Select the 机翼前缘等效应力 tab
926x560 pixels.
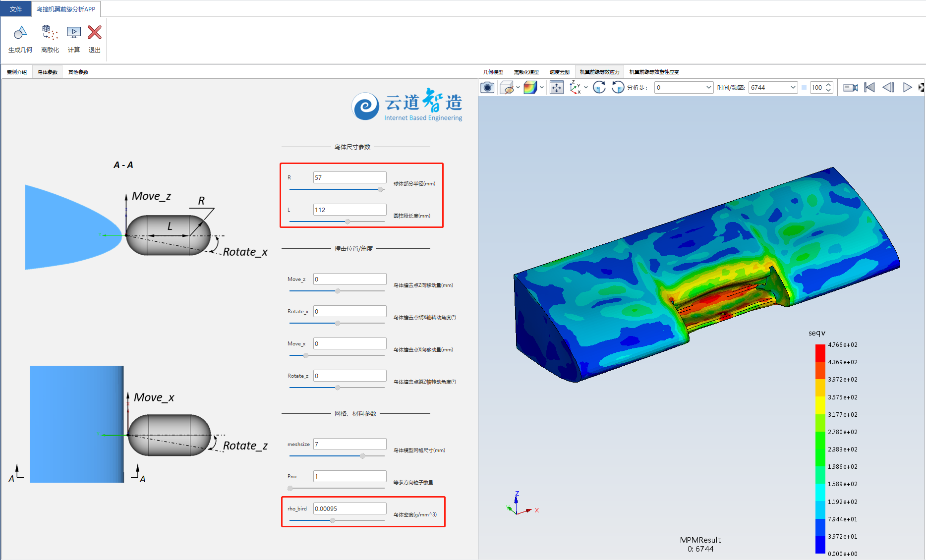(600, 72)
